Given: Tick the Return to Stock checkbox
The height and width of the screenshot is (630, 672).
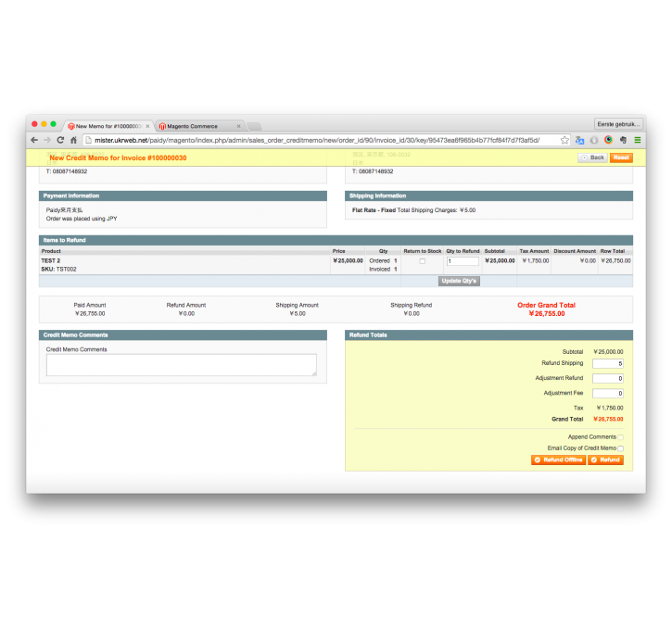Looking at the screenshot, I should 422,261.
